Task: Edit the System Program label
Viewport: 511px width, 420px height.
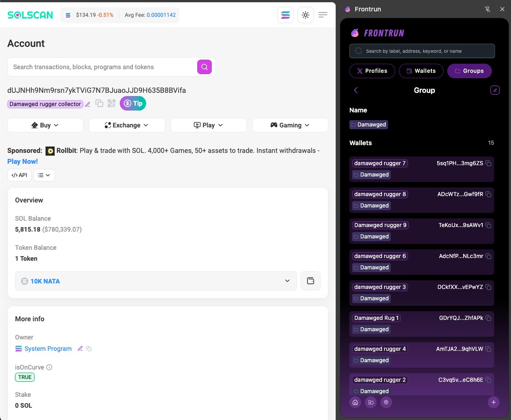Action: [80, 349]
